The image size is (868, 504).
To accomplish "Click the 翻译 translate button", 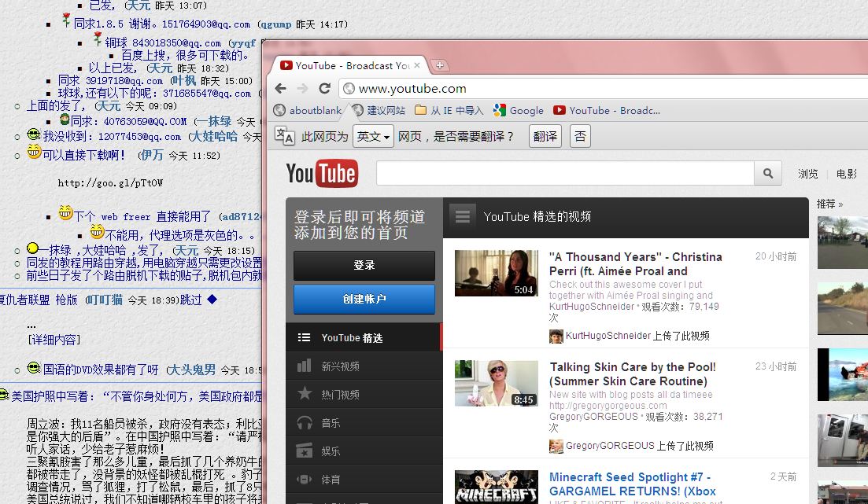I will pyautogui.click(x=545, y=136).
